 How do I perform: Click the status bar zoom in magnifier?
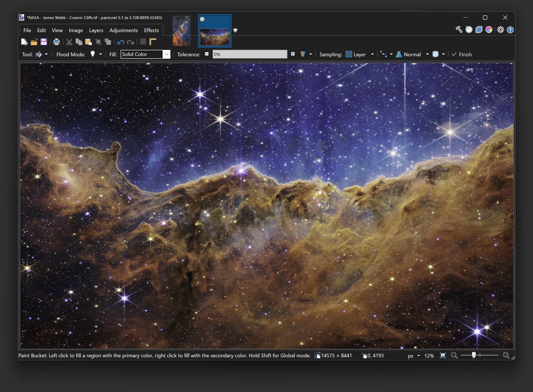[x=506, y=356]
